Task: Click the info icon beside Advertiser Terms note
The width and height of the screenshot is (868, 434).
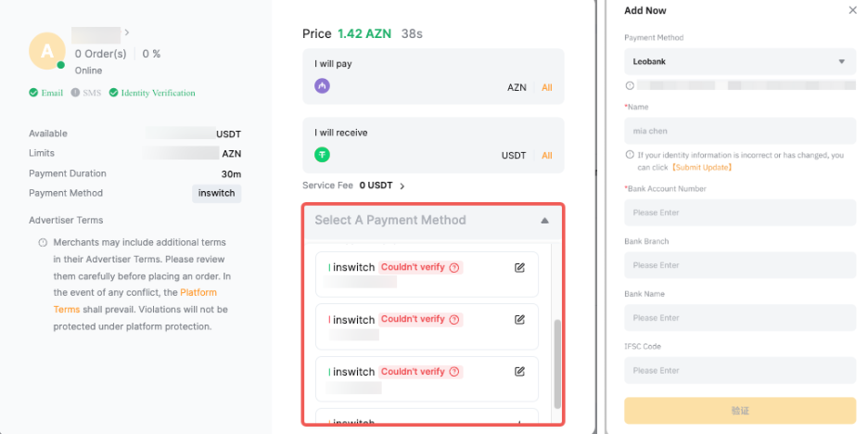Action: tap(43, 243)
